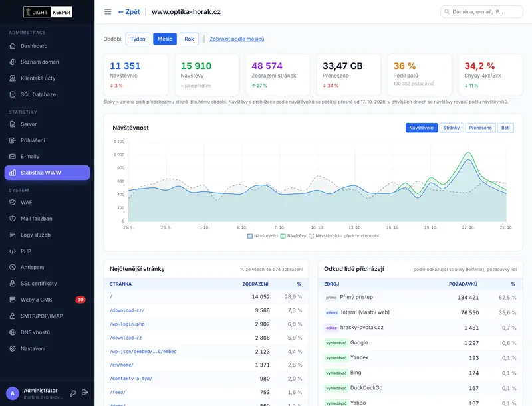Click the PHP code brackets icon
Image resolution: width=532 pixels, height=406 pixels.
coord(13,251)
